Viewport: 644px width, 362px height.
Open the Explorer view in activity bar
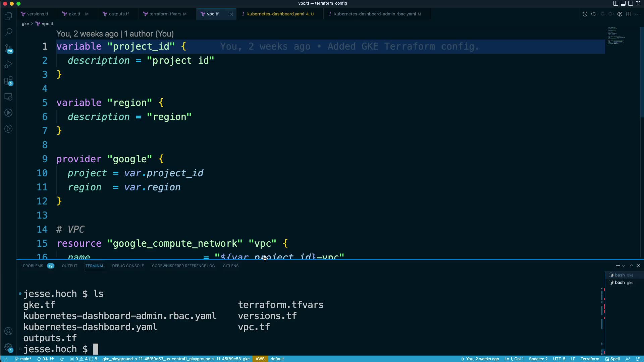point(8,16)
